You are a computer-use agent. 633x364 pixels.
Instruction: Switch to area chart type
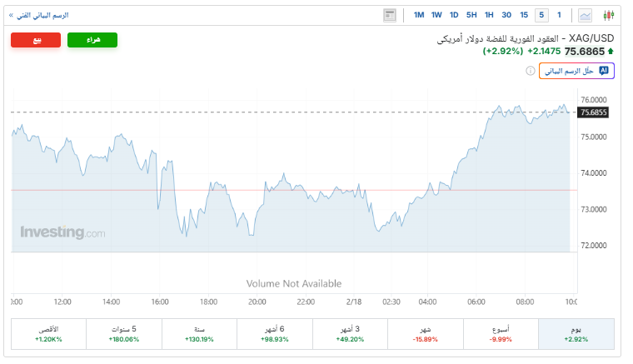pos(586,15)
